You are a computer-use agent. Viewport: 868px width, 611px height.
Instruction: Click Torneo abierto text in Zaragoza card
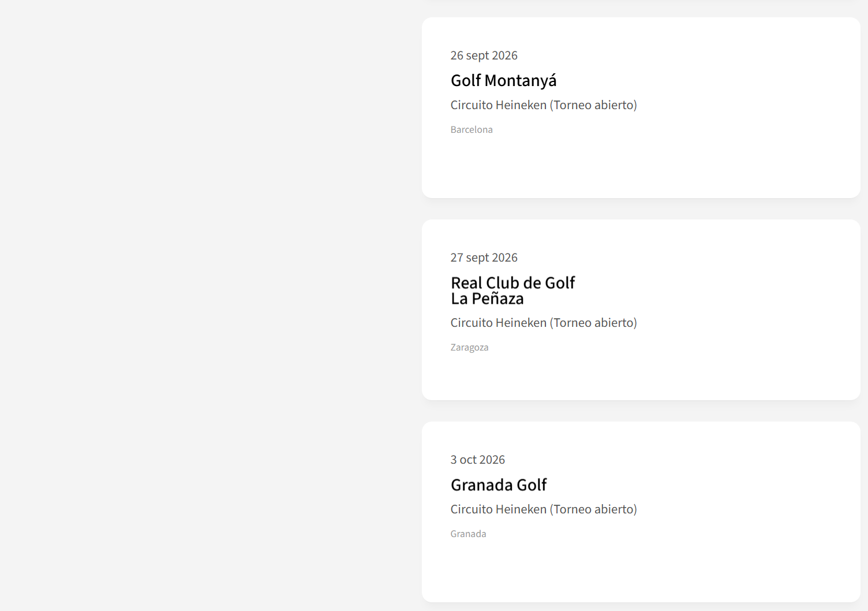tap(594, 323)
